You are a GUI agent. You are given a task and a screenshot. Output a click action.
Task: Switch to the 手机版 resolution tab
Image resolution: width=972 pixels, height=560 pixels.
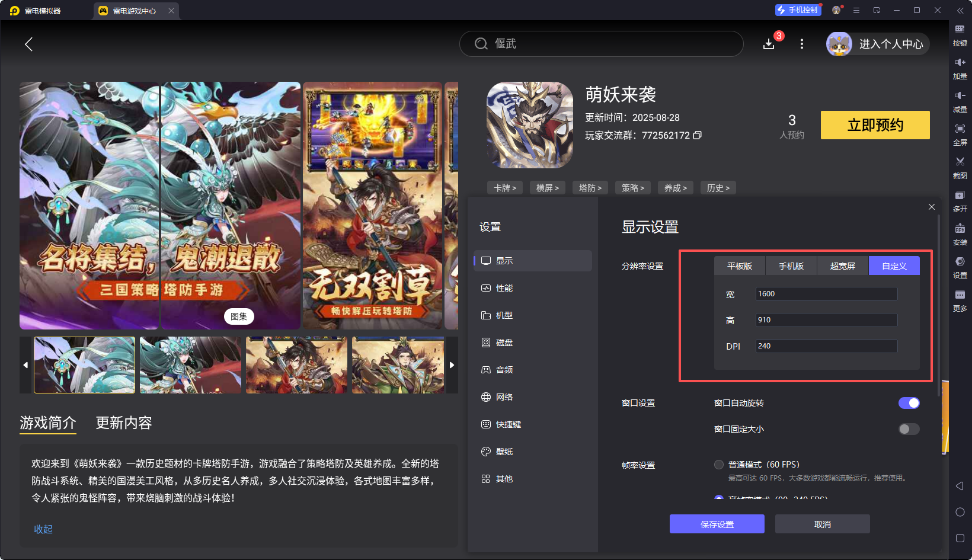point(791,266)
